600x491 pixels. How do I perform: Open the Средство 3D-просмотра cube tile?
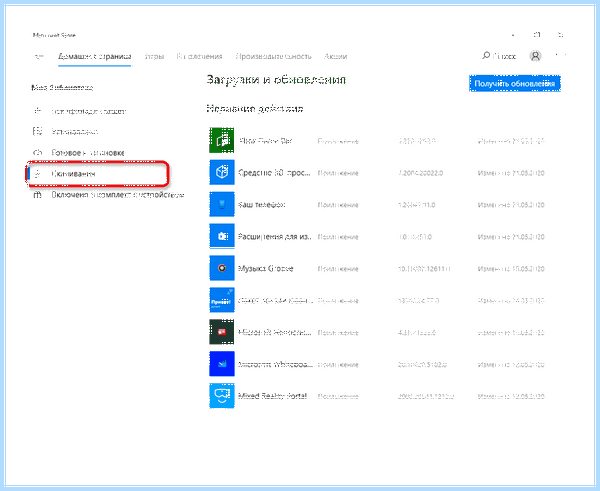(x=222, y=172)
